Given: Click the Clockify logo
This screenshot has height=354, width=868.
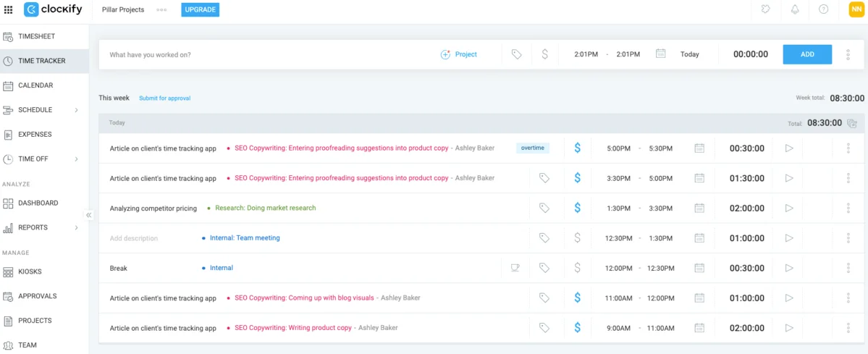Looking at the screenshot, I should pyautogui.click(x=53, y=9).
